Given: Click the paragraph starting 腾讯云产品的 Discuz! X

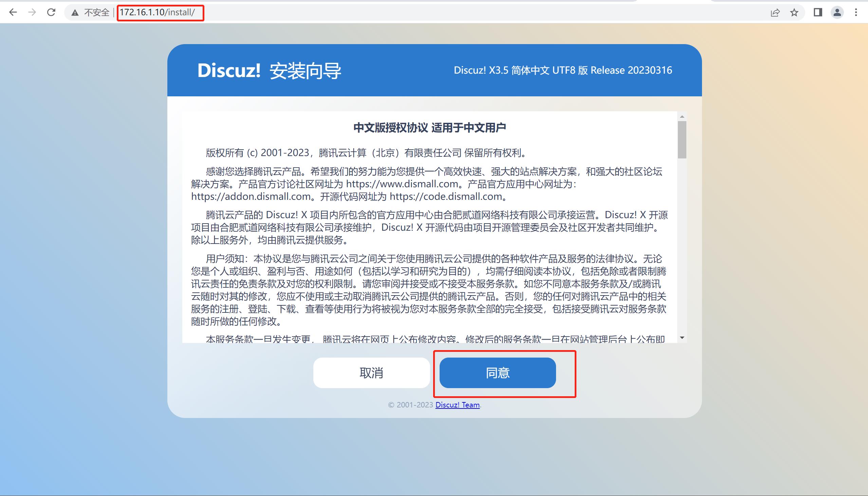Looking at the screenshot, I should click(429, 228).
